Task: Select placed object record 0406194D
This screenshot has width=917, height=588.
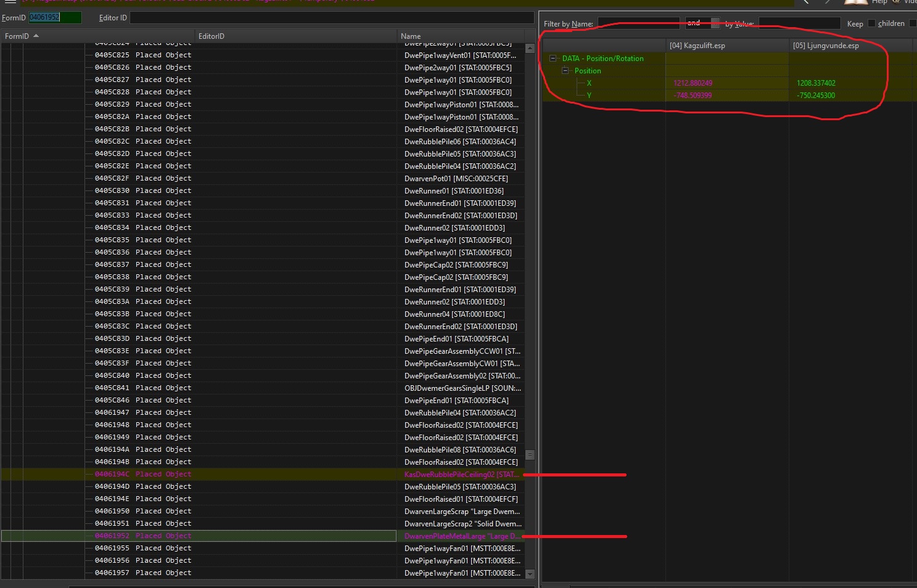Action: click(263, 486)
